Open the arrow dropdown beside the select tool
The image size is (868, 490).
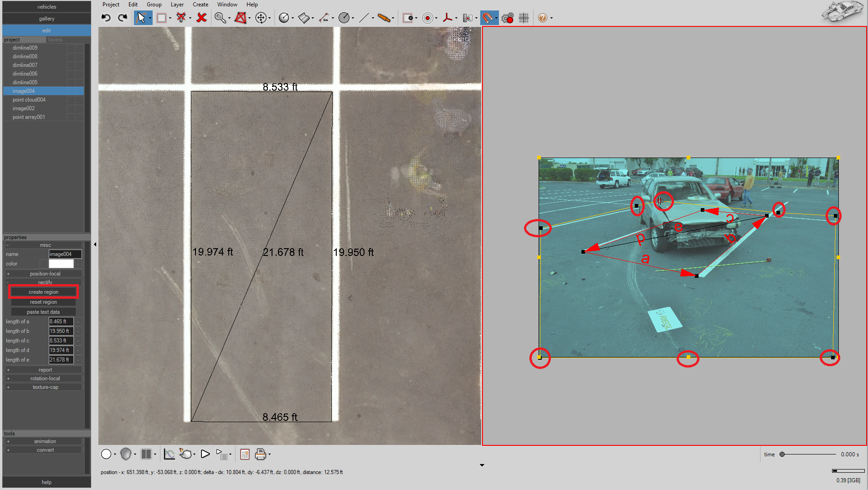tap(150, 18)
